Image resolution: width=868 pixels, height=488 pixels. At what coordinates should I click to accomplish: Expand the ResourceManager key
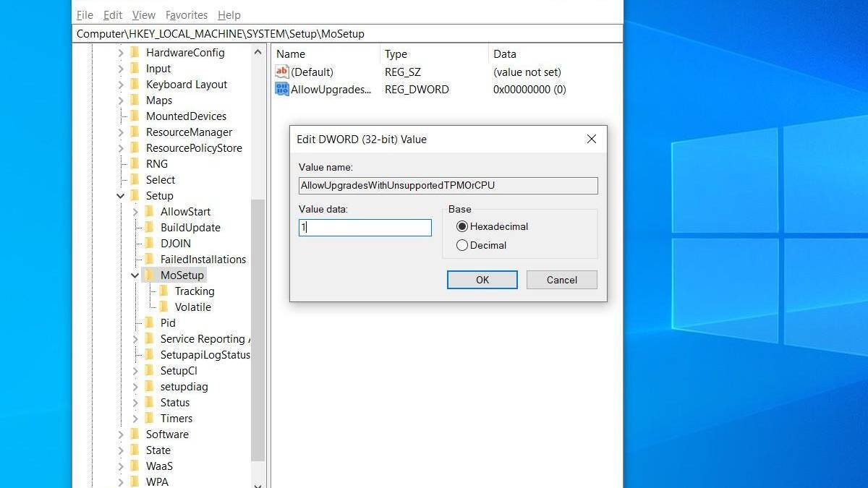click(x=121, y=132)
